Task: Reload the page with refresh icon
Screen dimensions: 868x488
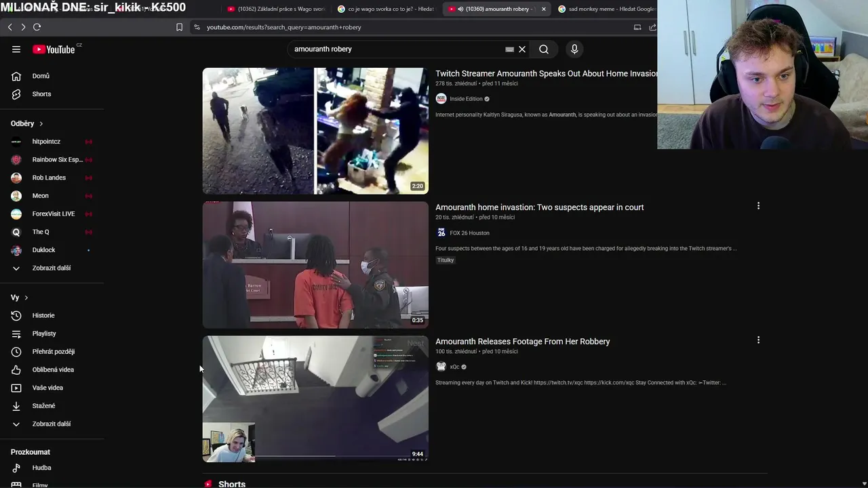Action: 37,27
